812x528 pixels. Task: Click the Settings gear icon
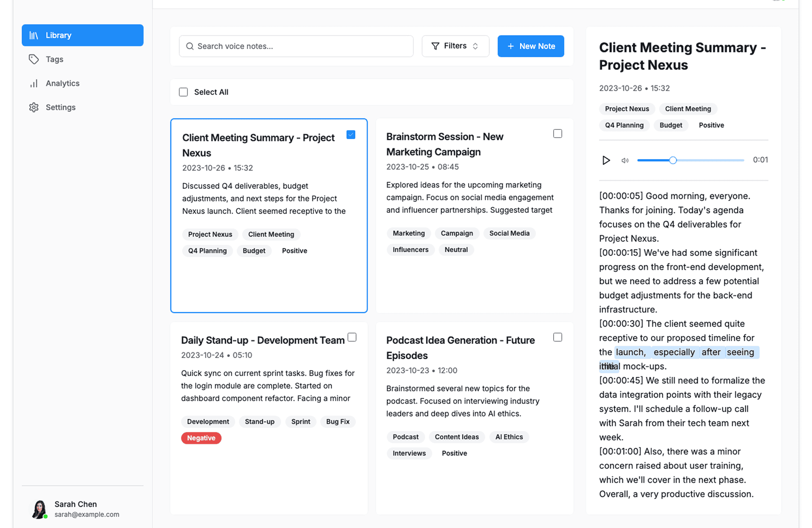pos(34,107)
